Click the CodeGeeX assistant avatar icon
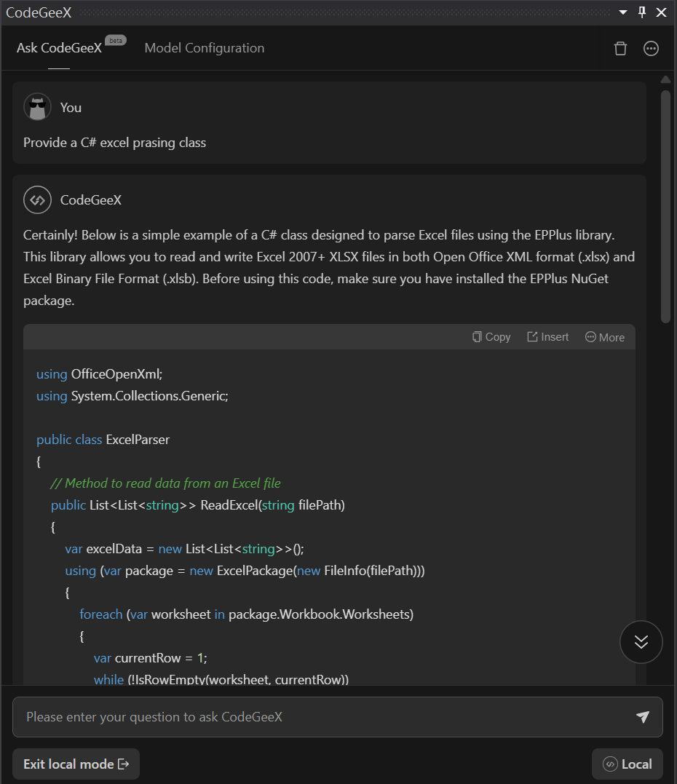 click(37, 199)
